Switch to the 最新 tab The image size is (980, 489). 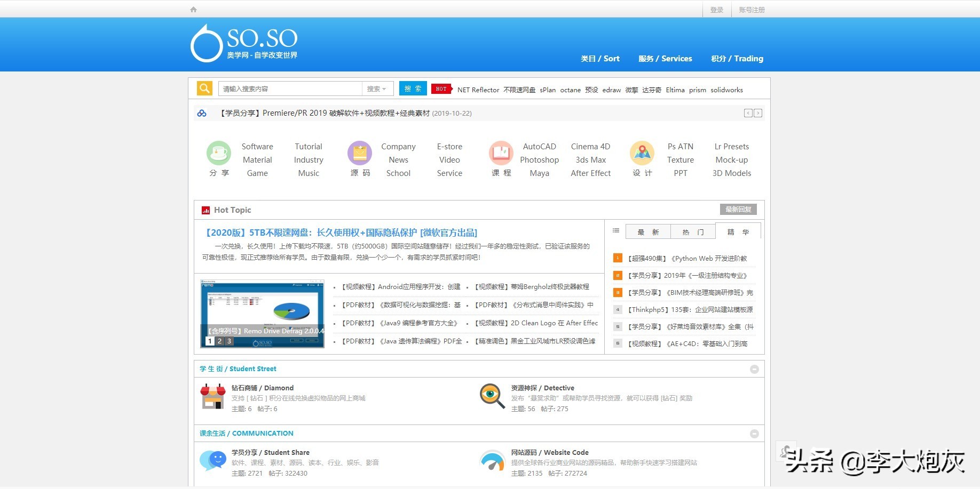pos(648,232)
